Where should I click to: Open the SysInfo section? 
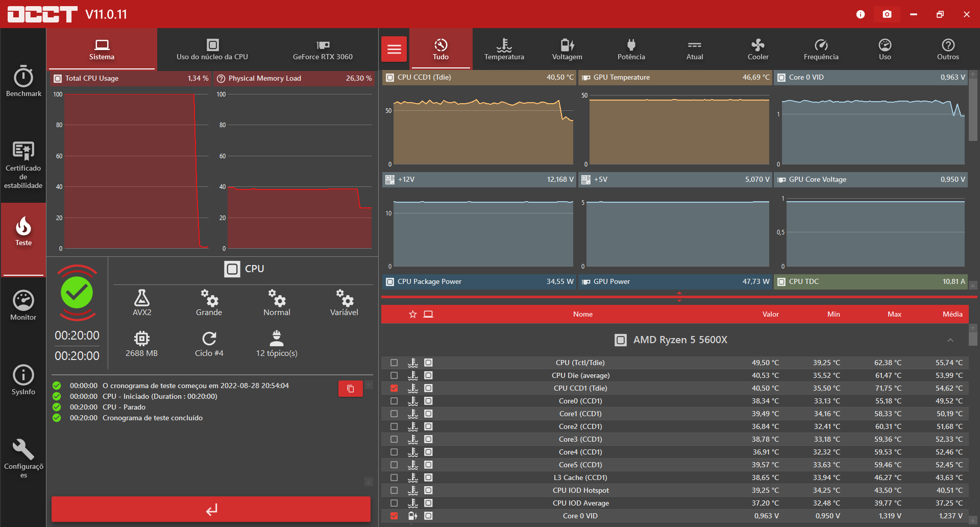pyautogui.click(x=23, y=379)
